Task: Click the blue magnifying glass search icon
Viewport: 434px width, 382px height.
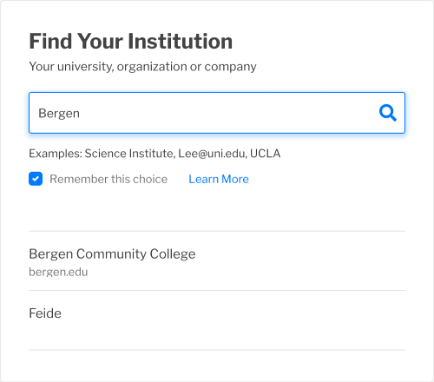Action: coord(388,113)
